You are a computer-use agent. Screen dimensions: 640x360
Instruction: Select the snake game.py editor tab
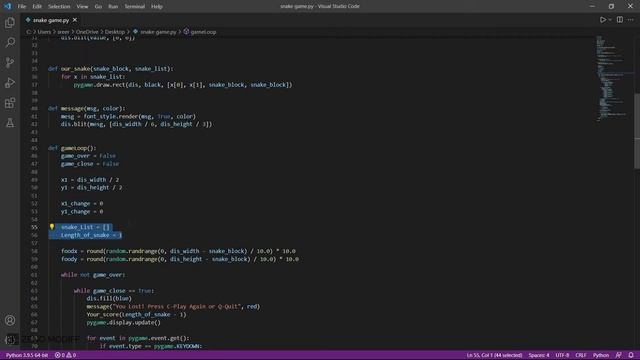click(51, 20)
